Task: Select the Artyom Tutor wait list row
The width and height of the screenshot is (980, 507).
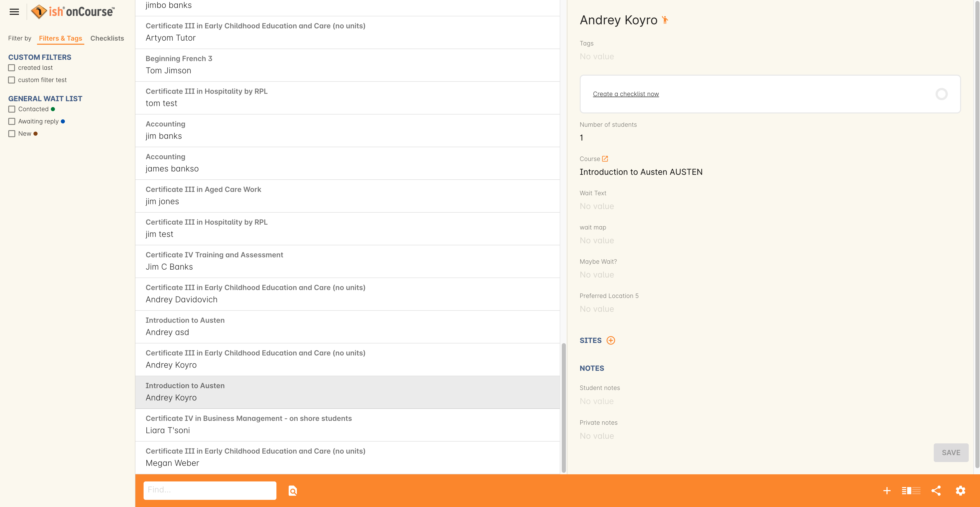Action: (x=347, y=32)
